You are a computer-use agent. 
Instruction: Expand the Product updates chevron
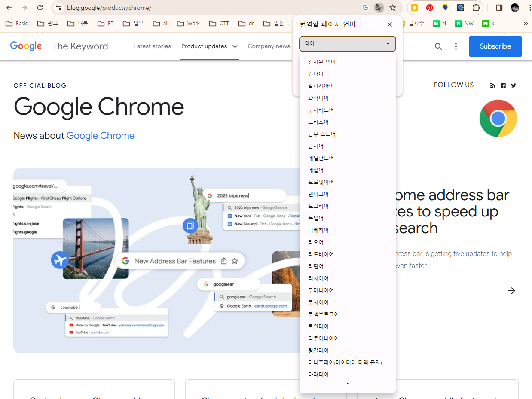[235, 46]
